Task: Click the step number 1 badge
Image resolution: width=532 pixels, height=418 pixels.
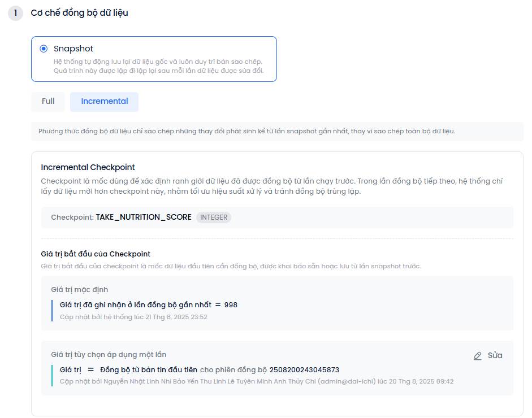Action: click(15, 13)
